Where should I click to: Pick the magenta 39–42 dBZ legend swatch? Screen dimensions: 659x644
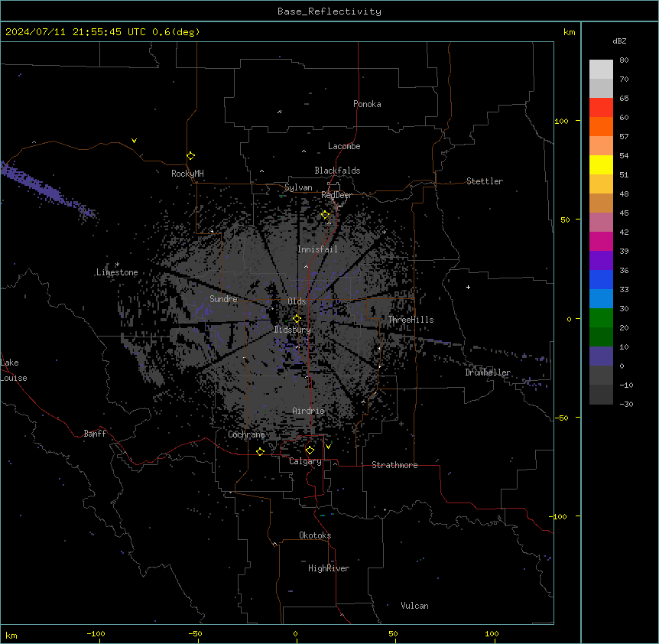tap(601, 241)
